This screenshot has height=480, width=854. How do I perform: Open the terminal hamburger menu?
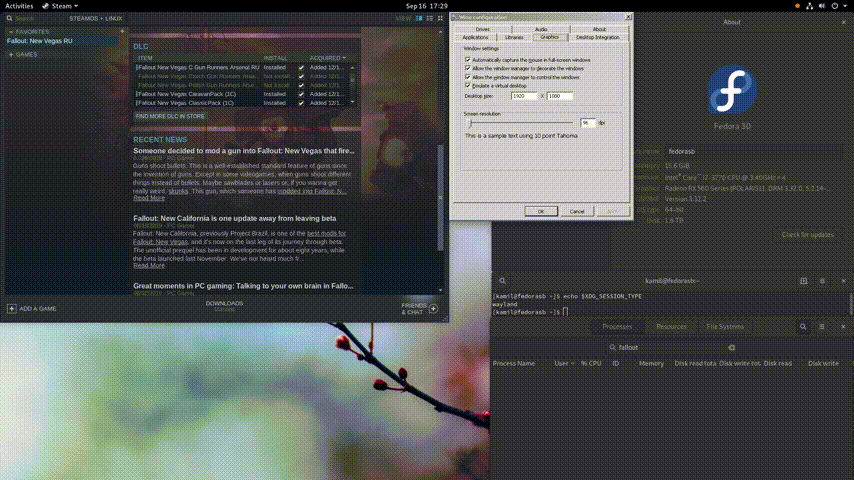click(x=822, y=281)
